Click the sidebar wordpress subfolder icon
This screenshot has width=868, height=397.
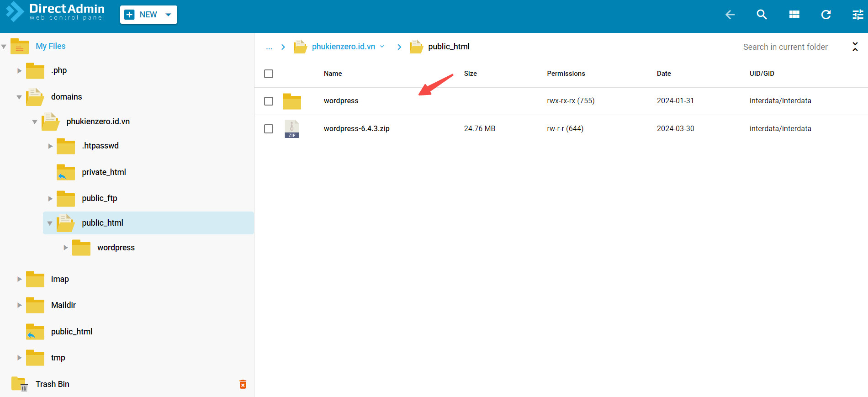tap(81, 248)
